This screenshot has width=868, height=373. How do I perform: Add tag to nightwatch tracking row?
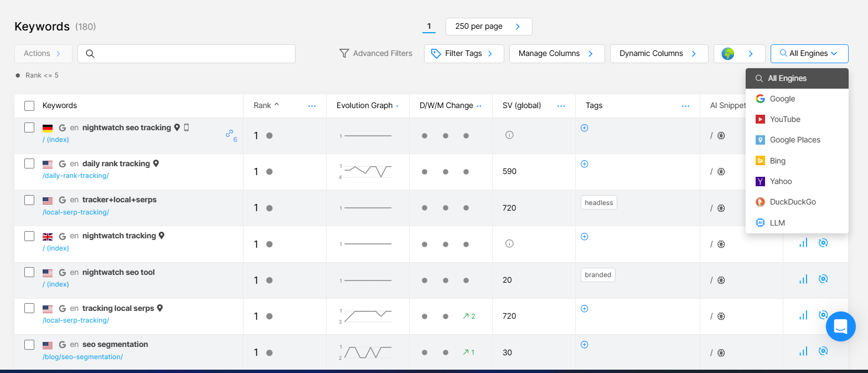coord(584,236)
